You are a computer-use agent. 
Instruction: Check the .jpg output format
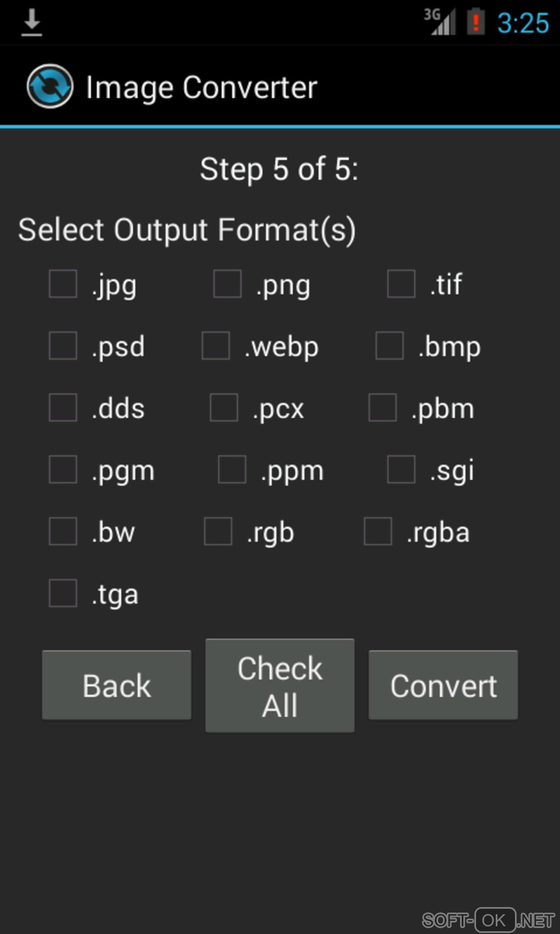coord(63,284)
